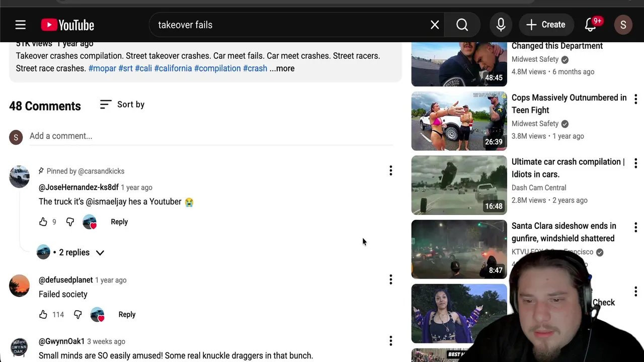Image resolution: width=644 pixels, height=362 pixels.
Task: Dislike the Failed society comment
Action: click(x=77, y=314)
